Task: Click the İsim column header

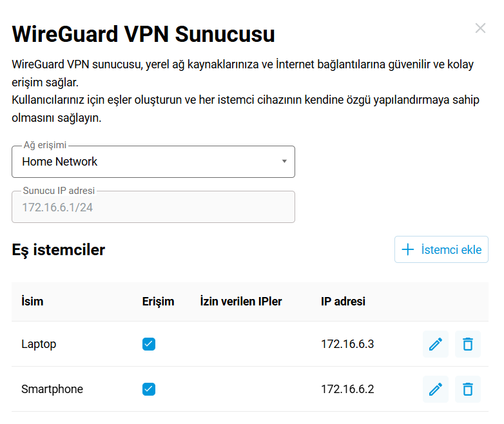Action: pyautogui.click(x=32, y=302)
